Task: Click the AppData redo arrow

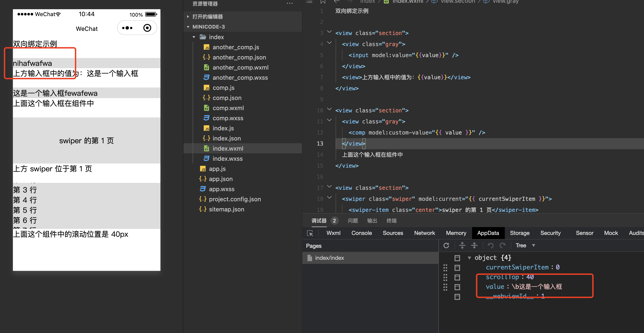Action: click(x=502, y=245)
